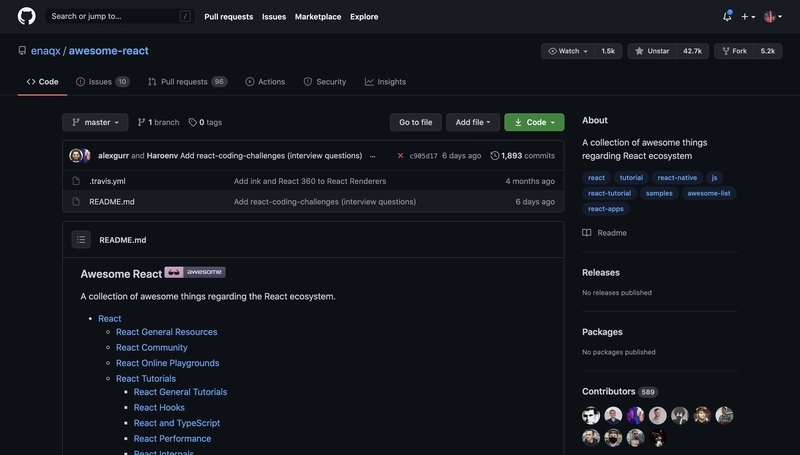Expand the commit message ellipsis

point(372,156)
